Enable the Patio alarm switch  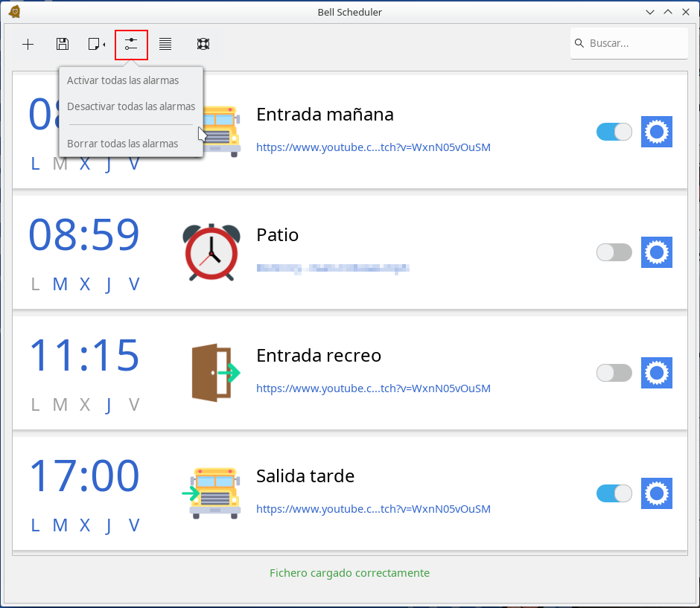tap(614, 252)
